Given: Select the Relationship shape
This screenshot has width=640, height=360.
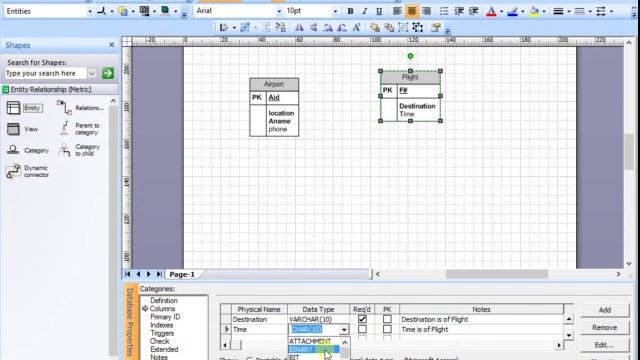Looking at the screenshot, I should point(81,108).
